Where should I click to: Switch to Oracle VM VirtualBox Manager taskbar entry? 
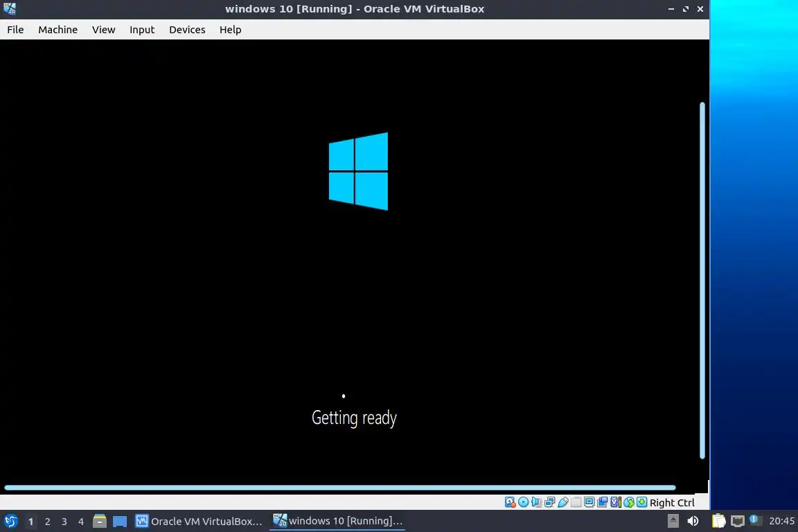[199, 521]
